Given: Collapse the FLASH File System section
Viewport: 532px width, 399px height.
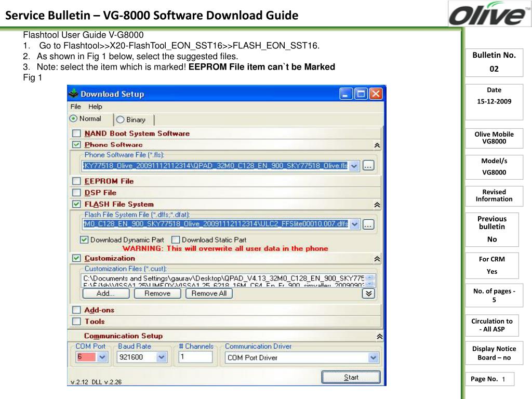Looking at the screenshot, I should (x=377, y=205).
